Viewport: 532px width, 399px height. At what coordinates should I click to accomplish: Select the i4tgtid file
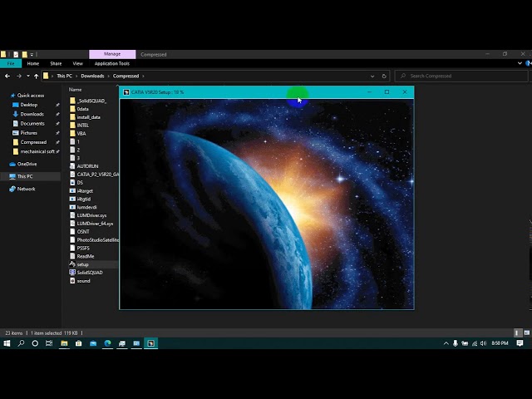coord(83,199)
